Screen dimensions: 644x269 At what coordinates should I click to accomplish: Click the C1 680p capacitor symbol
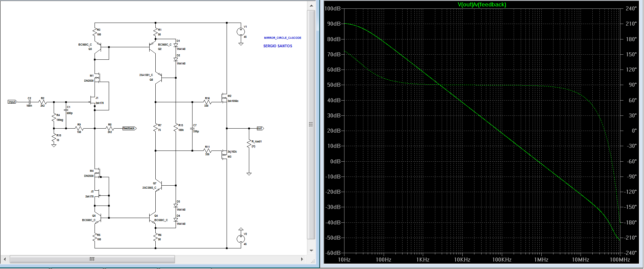pos(66,110)
